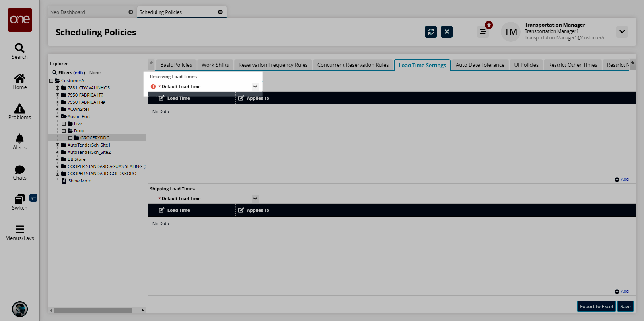Click Shipping Load Time column edit icon
Viewport: 644px width, 321px height.
[161, 210]
